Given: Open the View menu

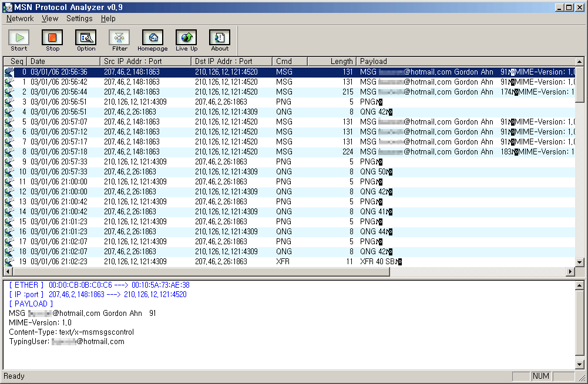Looking at the screenshot, I should click(50, 18).
